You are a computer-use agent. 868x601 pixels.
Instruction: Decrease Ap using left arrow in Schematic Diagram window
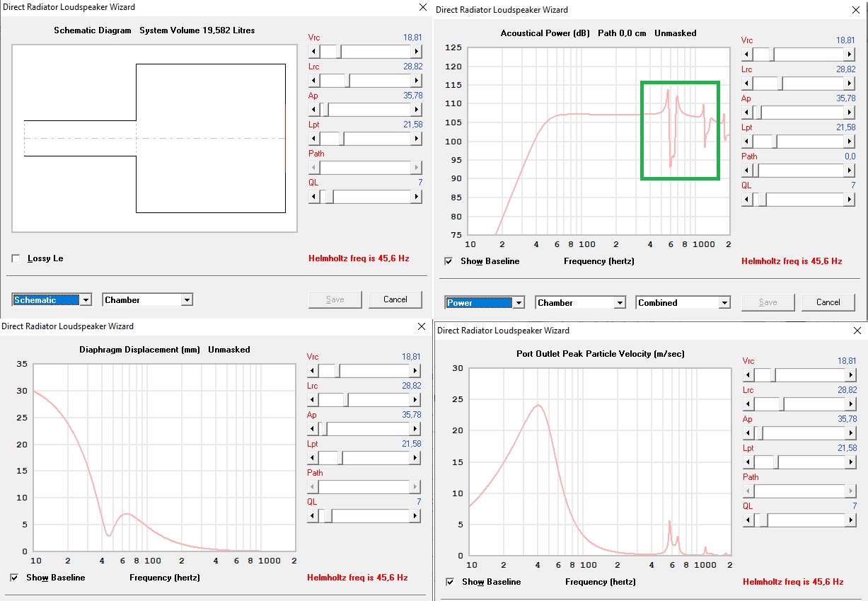point(314,110)
